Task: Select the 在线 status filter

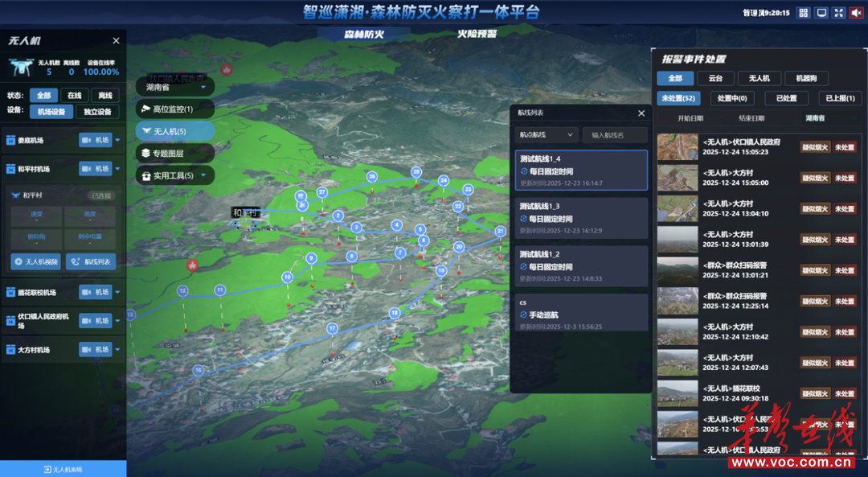Action: click(x=75, y=95)
